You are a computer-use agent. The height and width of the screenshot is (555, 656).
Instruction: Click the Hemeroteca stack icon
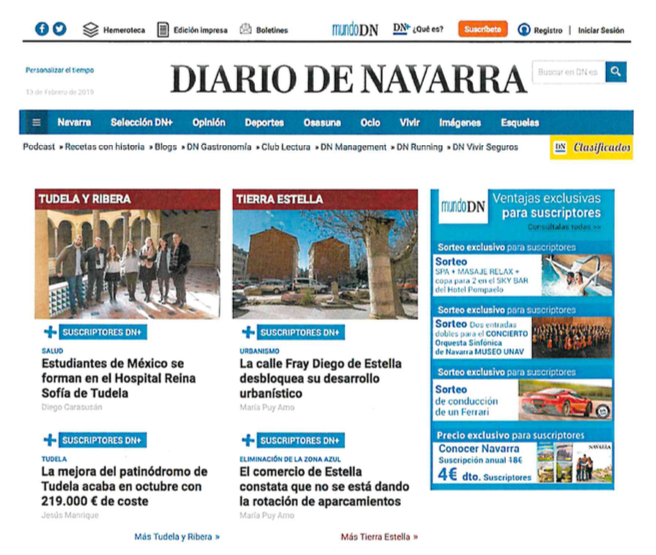pyautogui.click(x=91, y=30)
